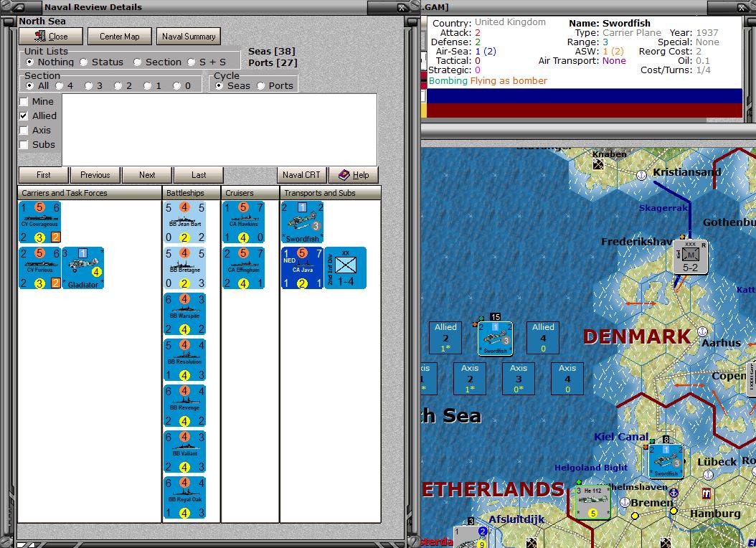Select the BB Revenge battleship counter
This screenshot has height=548, width=756.
(184, 406)
